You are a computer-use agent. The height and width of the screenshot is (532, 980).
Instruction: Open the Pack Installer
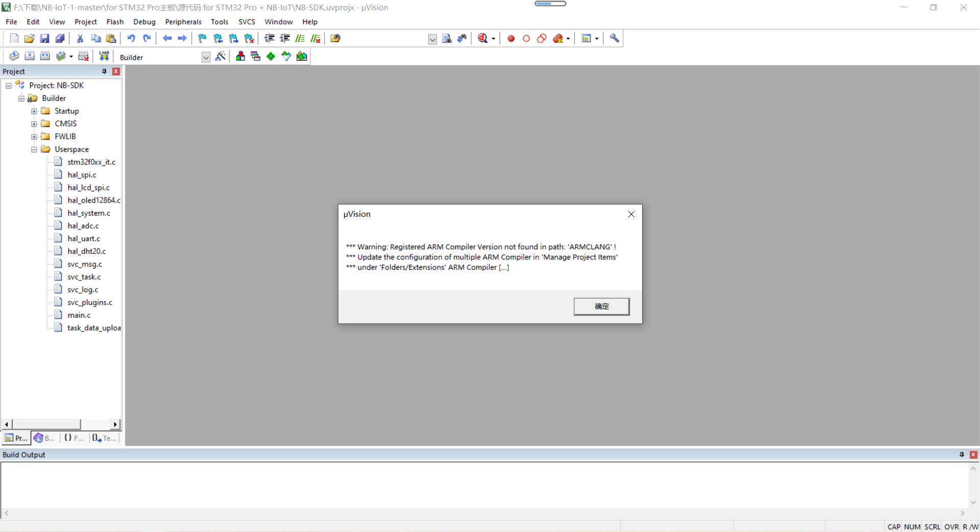point(302,56)
